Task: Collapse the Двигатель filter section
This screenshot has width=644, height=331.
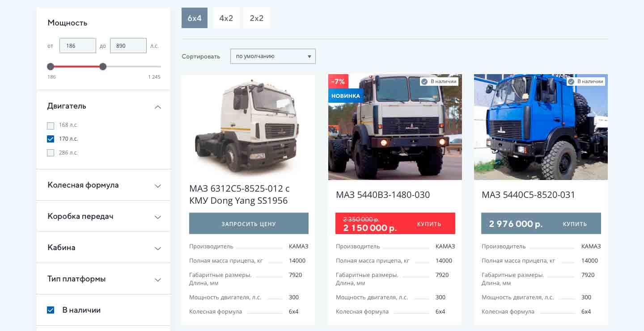Action: (x=157, y=107)
